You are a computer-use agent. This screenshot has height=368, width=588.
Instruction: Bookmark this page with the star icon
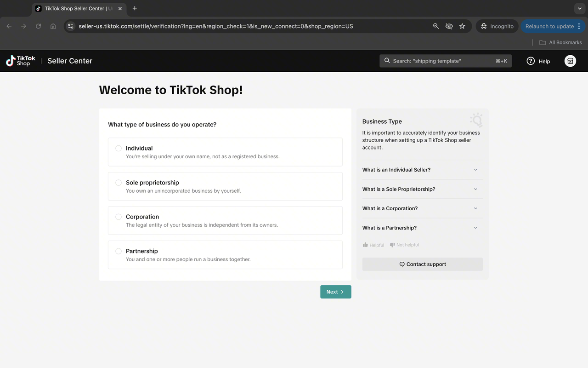[x=462, y=26]
